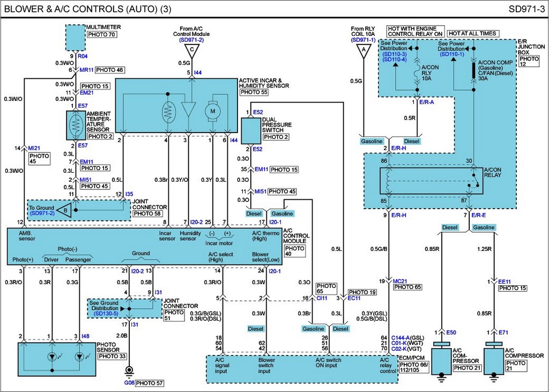Click the motor M symbol in incar sensor
The image size is (549, 392).
click(213, 110)
